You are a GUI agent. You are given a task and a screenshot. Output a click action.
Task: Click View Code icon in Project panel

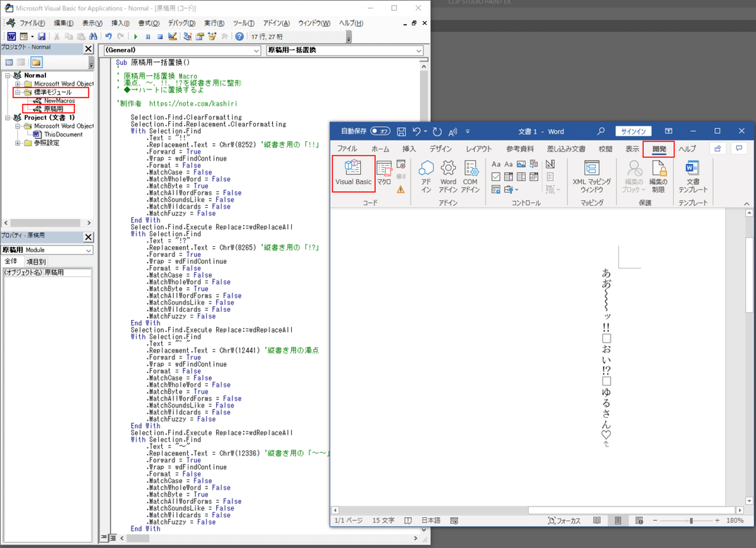(9, 62)
